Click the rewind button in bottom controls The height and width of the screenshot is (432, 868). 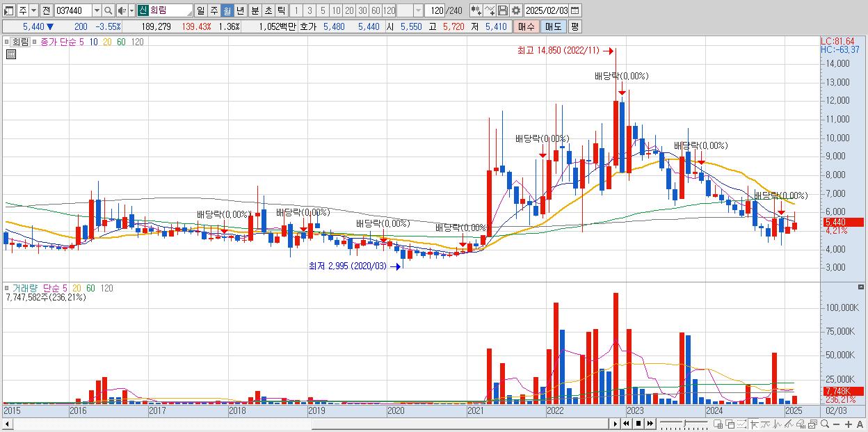tap(626, 424)
